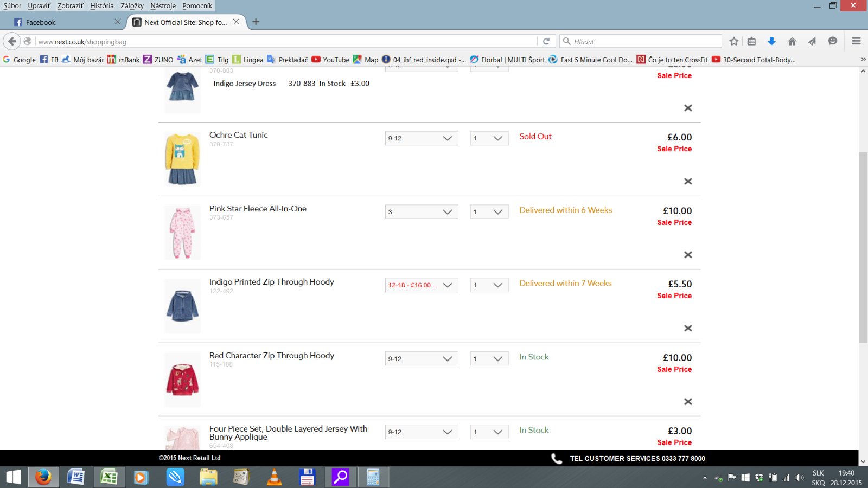The image size is (868, 488).
Task: Bookmark this page with the star icon
Action: click(734, 42)
